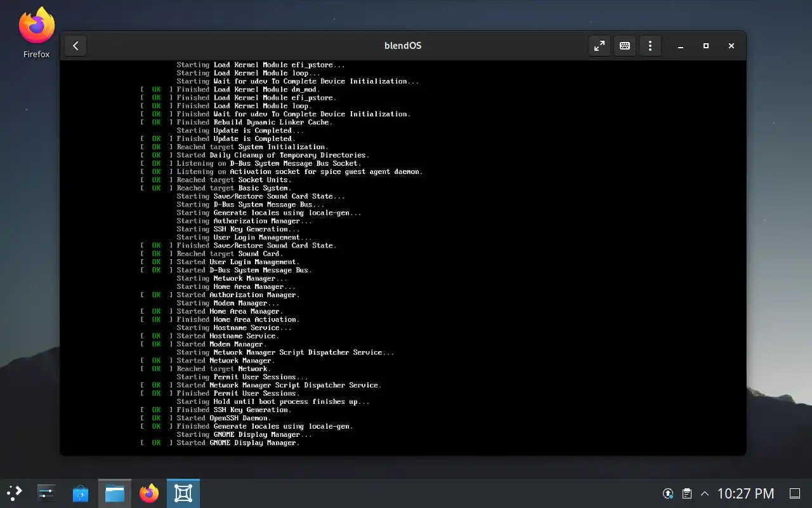
Task: Open the clock showing 10:27 PM
Action: pos(745,493)
